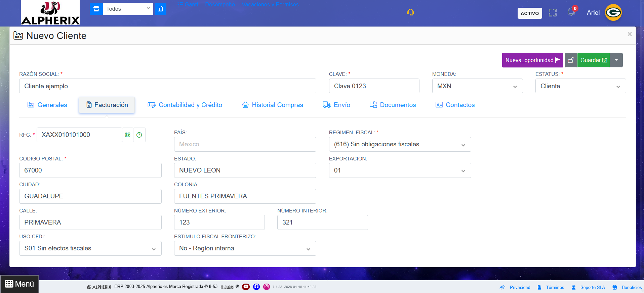Toggle the ACTIVO status badge

click(529, 13)
